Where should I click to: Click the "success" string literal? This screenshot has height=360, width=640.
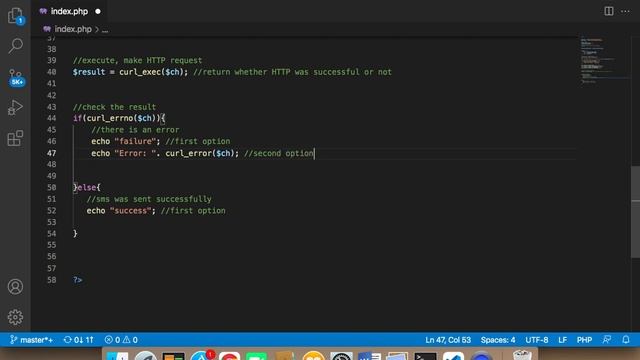point(131,211)
